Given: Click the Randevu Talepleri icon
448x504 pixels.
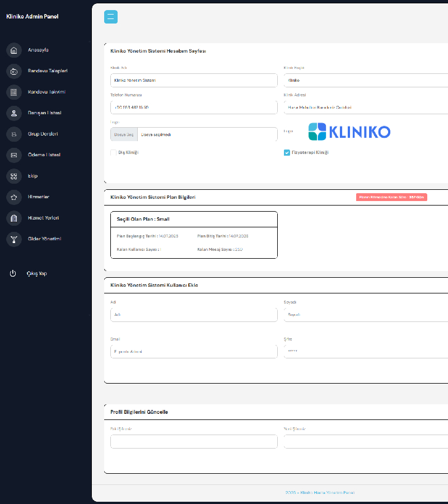Looking at the screenshot, I should [14, 71].
